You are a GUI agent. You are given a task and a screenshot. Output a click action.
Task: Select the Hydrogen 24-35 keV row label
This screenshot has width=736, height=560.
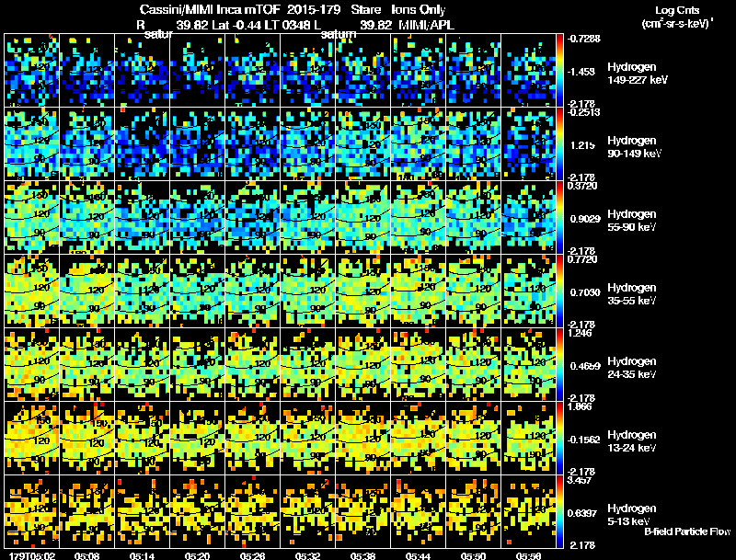point(632,368)
